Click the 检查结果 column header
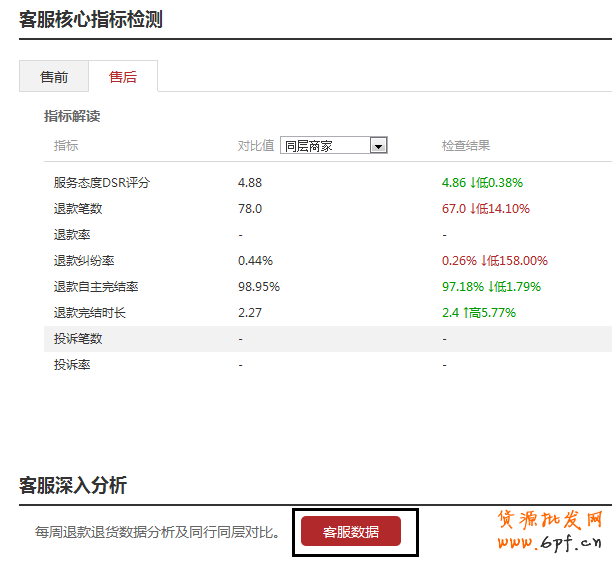Image resolution: width=612 pixels, height=564 pixels. click(x=466, y=146)
